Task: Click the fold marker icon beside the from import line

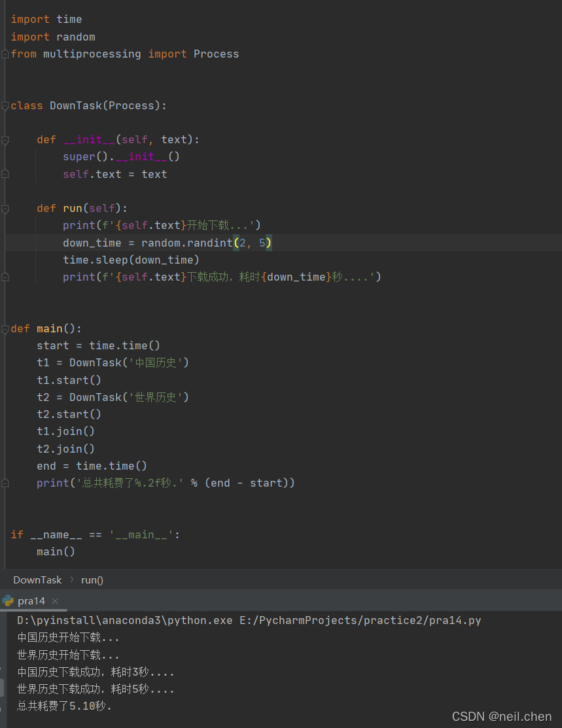Action: point(5,54)
